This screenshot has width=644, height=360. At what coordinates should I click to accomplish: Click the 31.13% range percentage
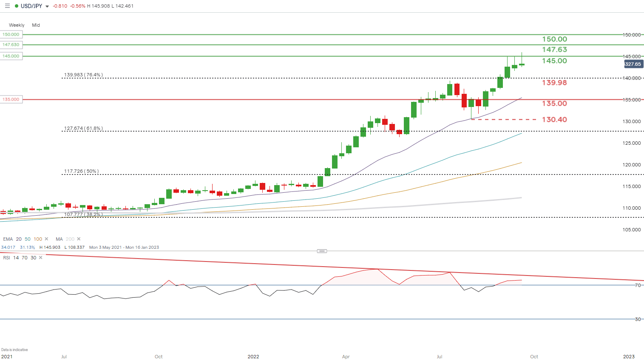tap(27, 247)
